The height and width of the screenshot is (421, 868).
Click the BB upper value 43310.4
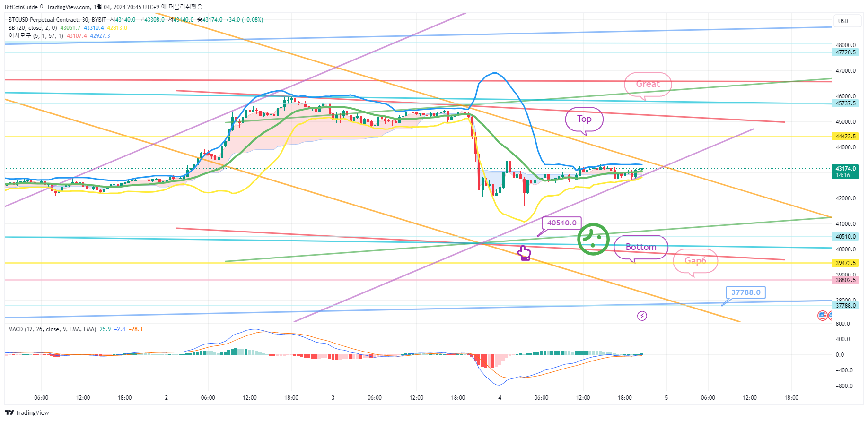tap(94, 28)
